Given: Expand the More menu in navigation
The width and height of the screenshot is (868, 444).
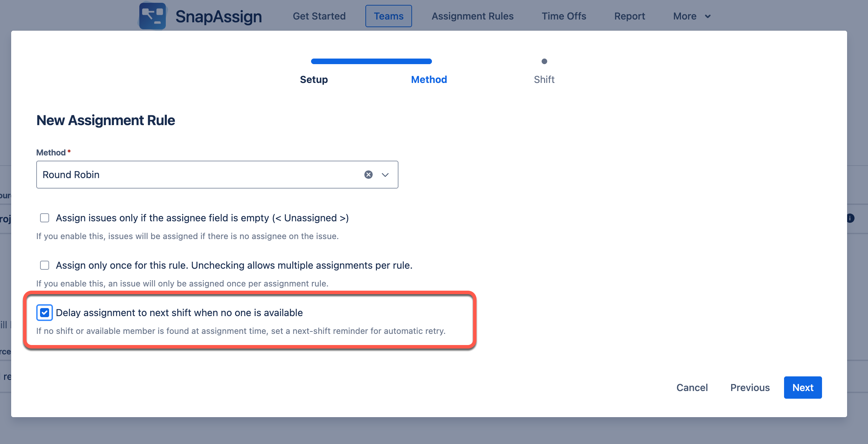Looking at the screenshot, I should [692, 16].
